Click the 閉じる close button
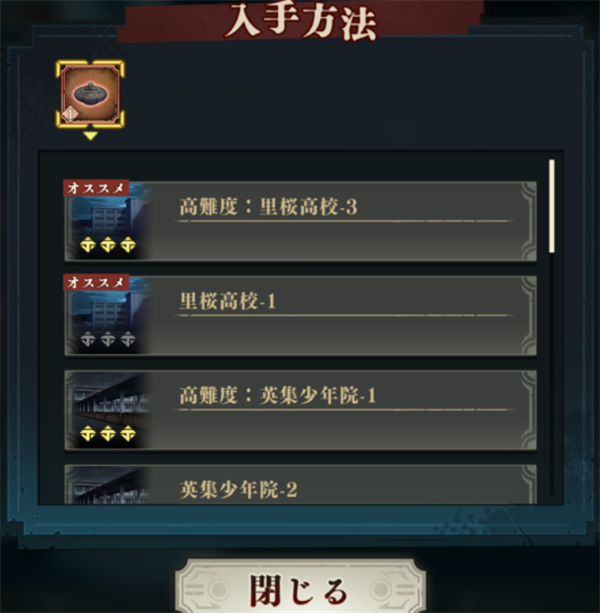 300,588
